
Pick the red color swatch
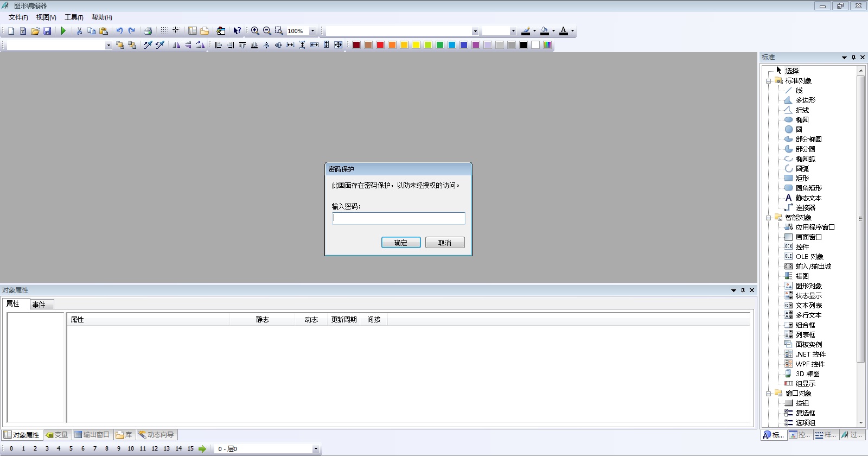(x=380, y=45)
